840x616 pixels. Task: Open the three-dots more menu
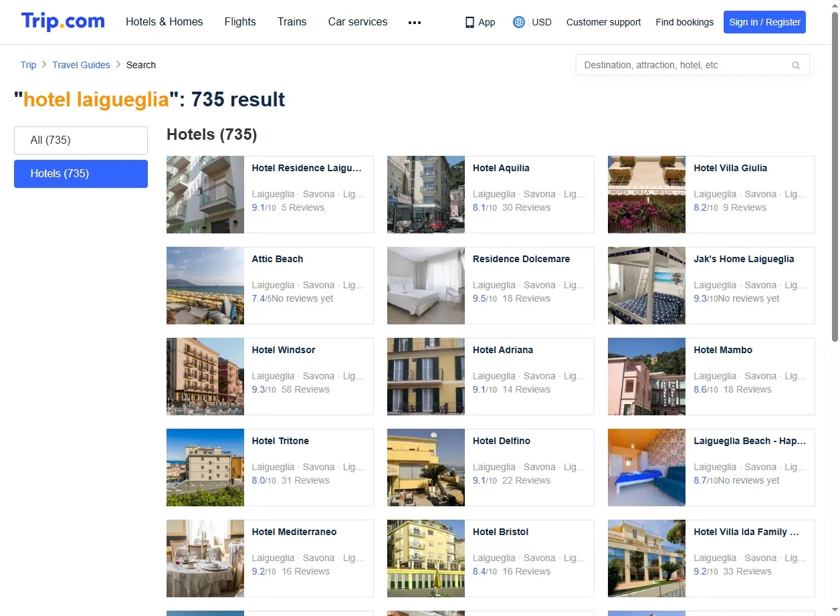coord(415,22)
